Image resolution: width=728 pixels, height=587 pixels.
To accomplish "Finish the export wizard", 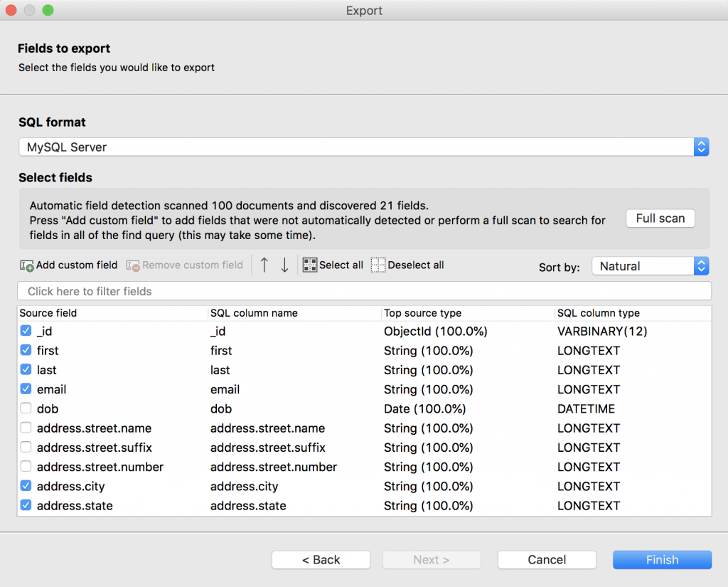I will coord(662,559).
